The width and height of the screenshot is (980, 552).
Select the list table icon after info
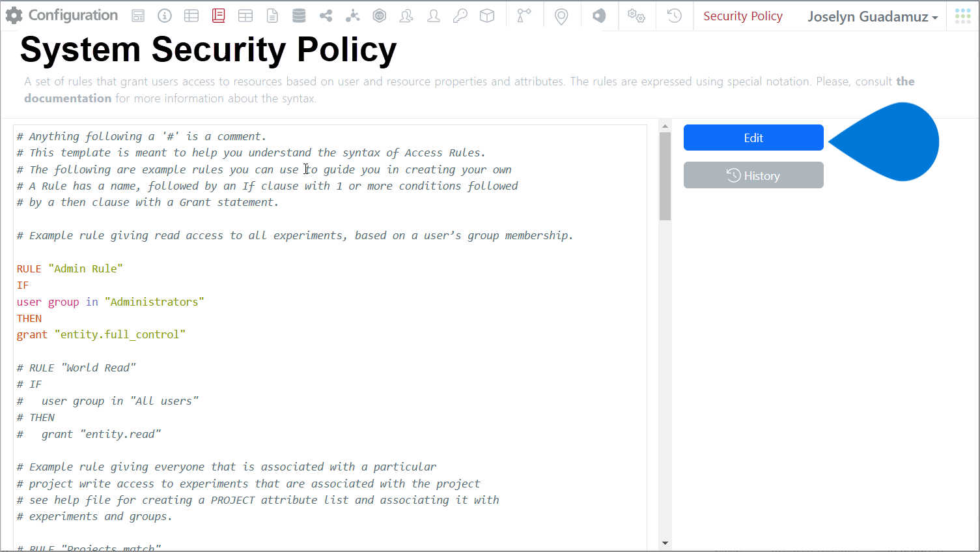click(x=191, y=16)
